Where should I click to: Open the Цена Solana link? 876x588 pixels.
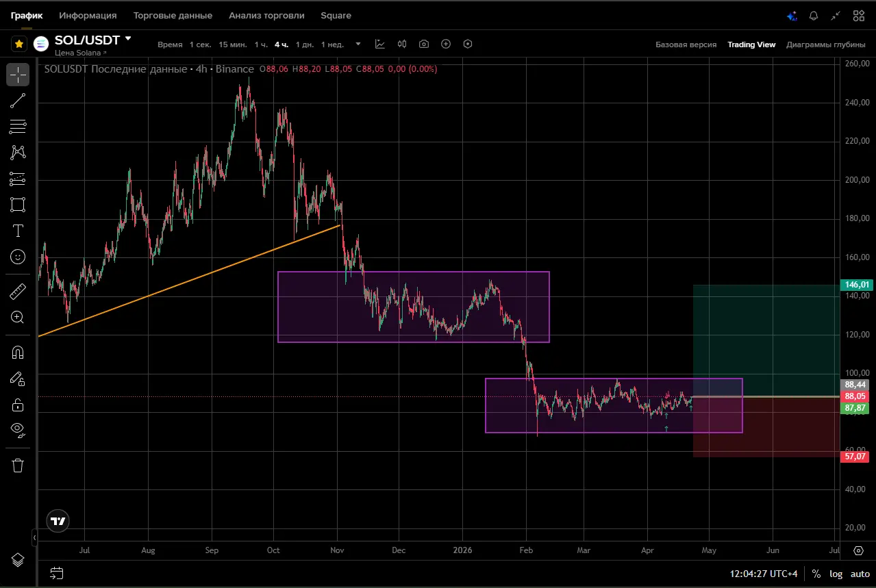[80, 53]
